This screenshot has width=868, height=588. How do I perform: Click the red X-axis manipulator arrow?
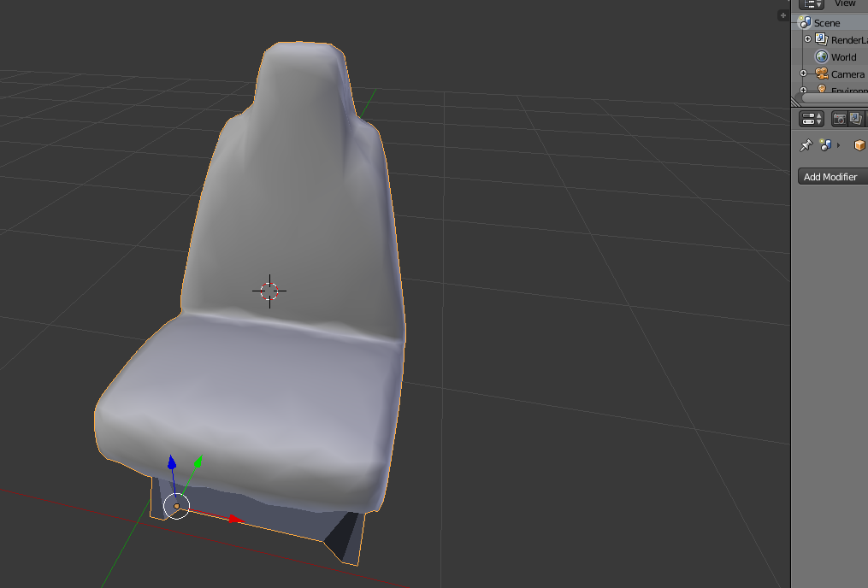point(236,519)
